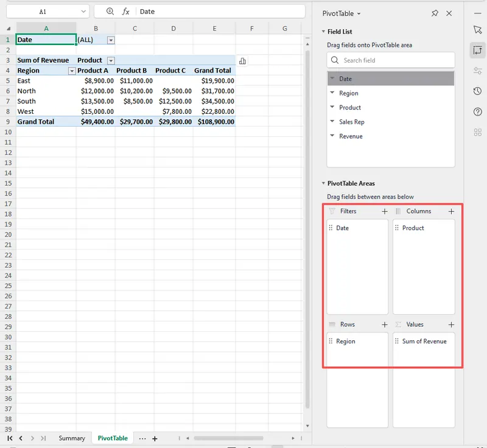This screenshot has height=448, width=487.
Task: Click the zoom magnifier icon in formula bar
Action: click(110, 12)
